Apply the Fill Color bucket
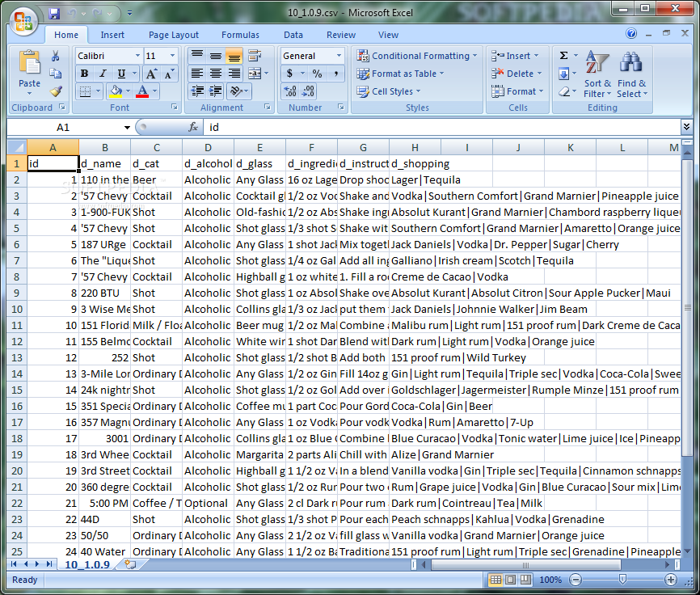The width and height of the screenshot is (700, 595). click(116, 91)
